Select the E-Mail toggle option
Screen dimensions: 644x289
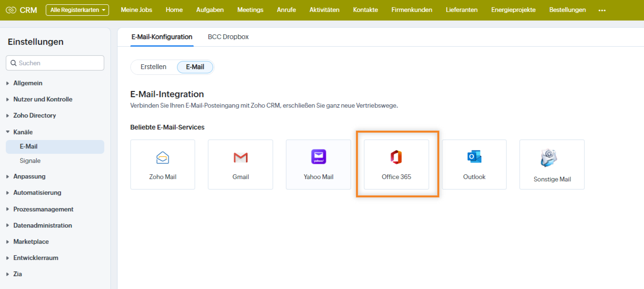point(195,67)
